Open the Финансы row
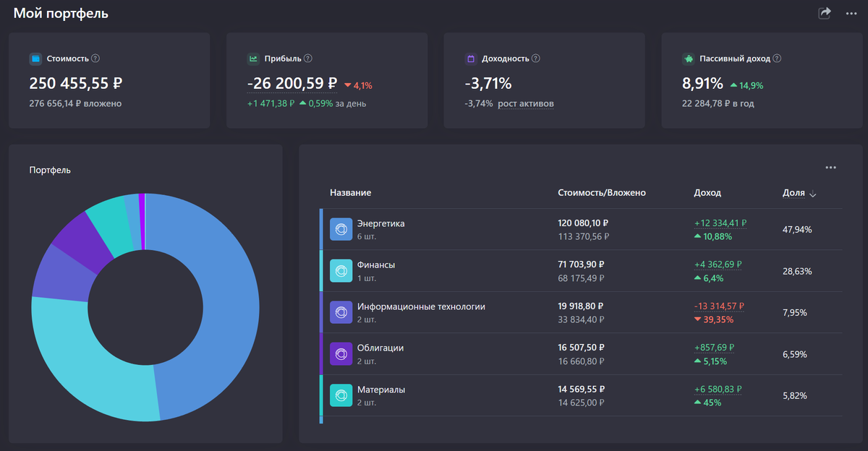The width and height of the screenshot is (868, 451). [581, 270]
